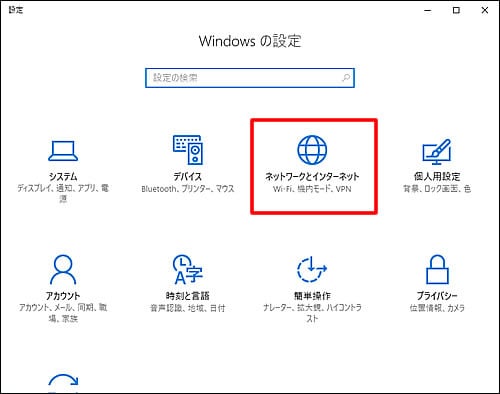Screen dimensions: 500x394
Task: Click the ネットワークとインターネット label
Action: 312,176
